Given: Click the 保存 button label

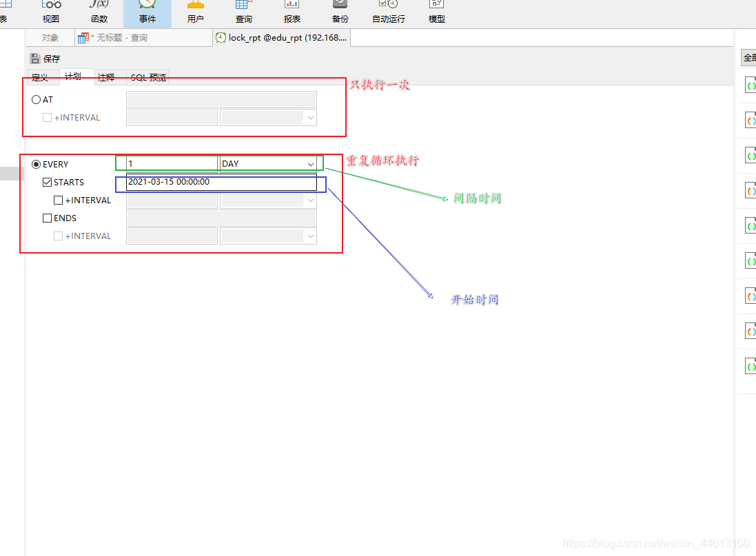Looking at the screenshot, I should click(52, 59).
